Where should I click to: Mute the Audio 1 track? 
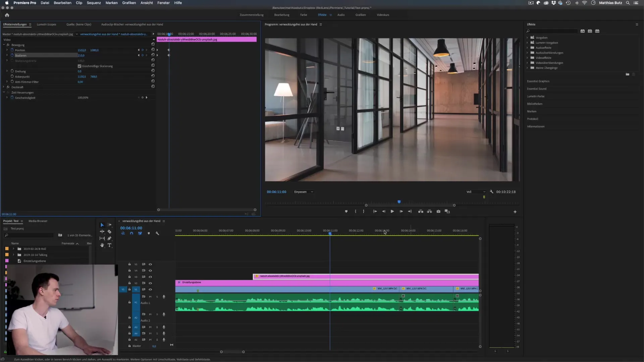(150, 297)
